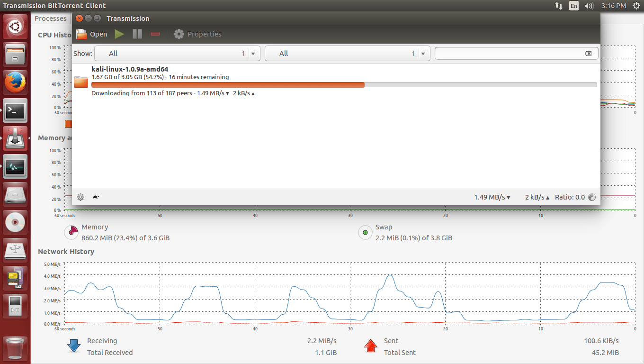The height and width of the screenshot is (364, 644).
Task: Click the Sent 100.6 KiB/s rate value
Action: click(601, 341)
